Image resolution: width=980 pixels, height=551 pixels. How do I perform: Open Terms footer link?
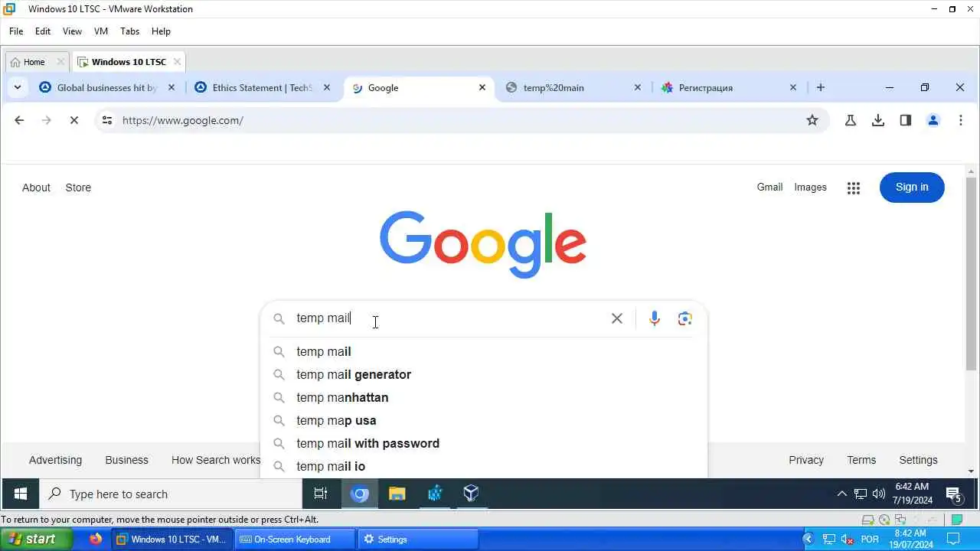[861, 460]
